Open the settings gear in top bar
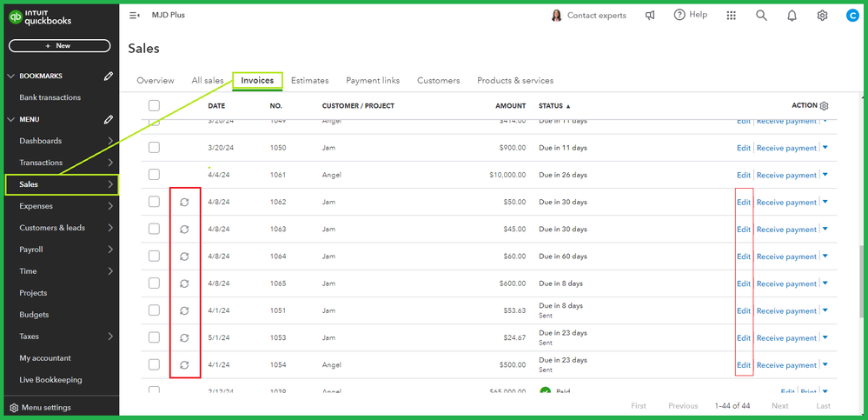 click(822, 16)
